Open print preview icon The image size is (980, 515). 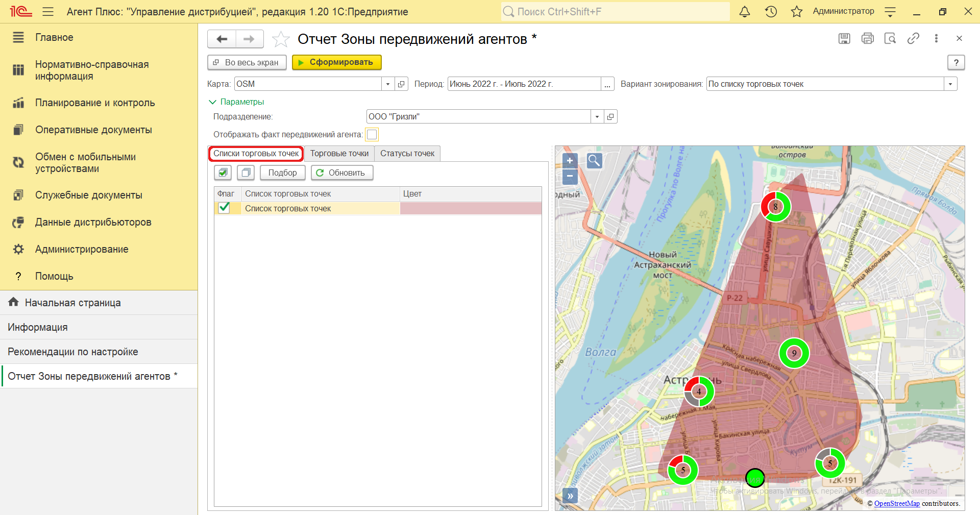(890, 38)
